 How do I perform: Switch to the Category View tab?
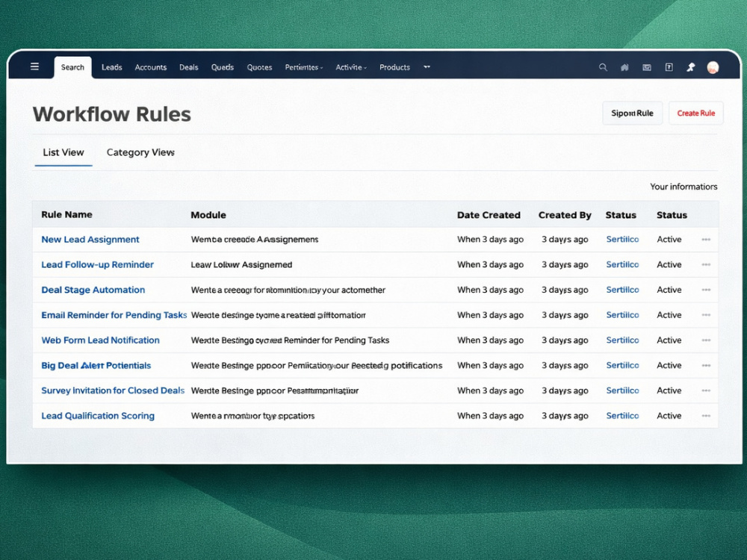pyautogui.click(x=140, y=152)
